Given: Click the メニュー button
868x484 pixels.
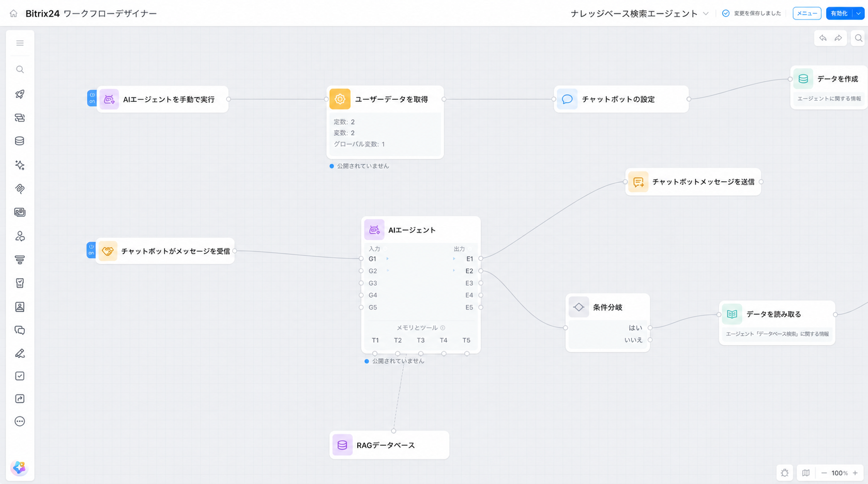Looking at the screenshot, I should point(807,13).
